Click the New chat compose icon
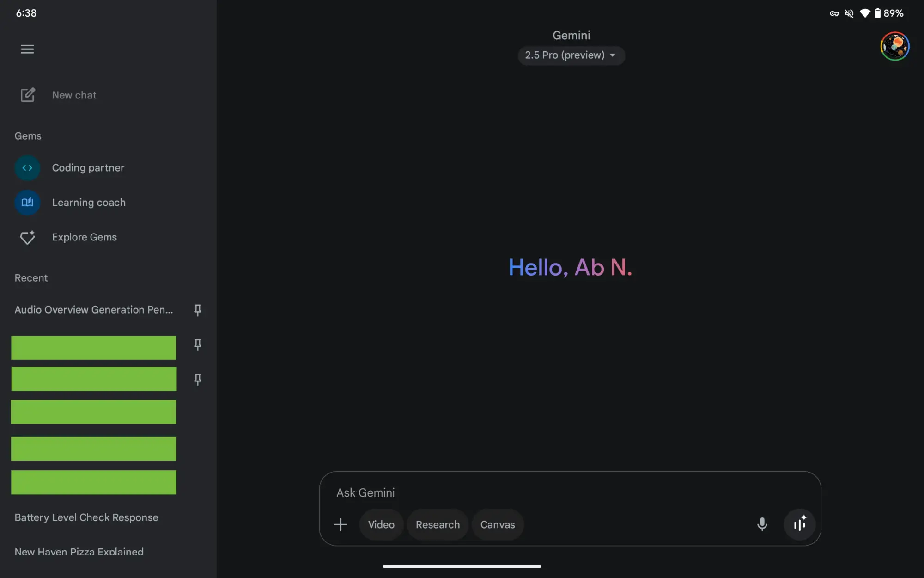Viewport: 924px width, 578px height. point(28,95)
